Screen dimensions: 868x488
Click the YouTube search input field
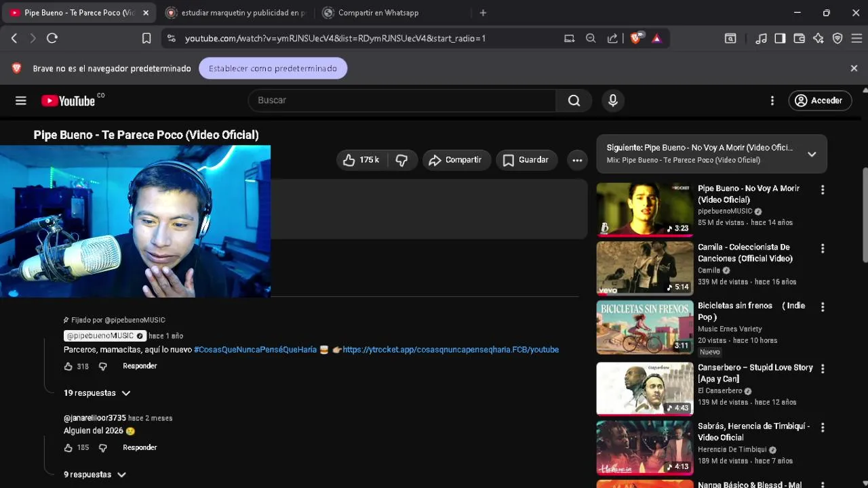point(403,100)
